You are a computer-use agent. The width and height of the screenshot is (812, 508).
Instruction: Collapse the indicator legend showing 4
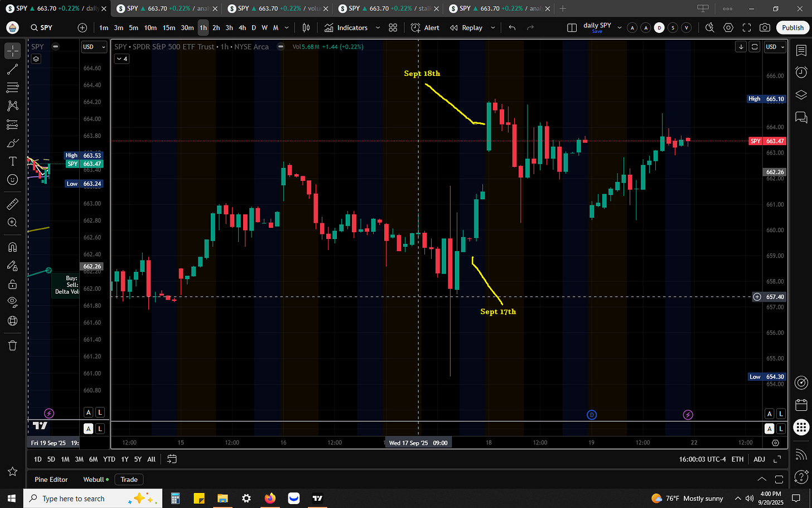pyautogui.click(x=122, y=59)
